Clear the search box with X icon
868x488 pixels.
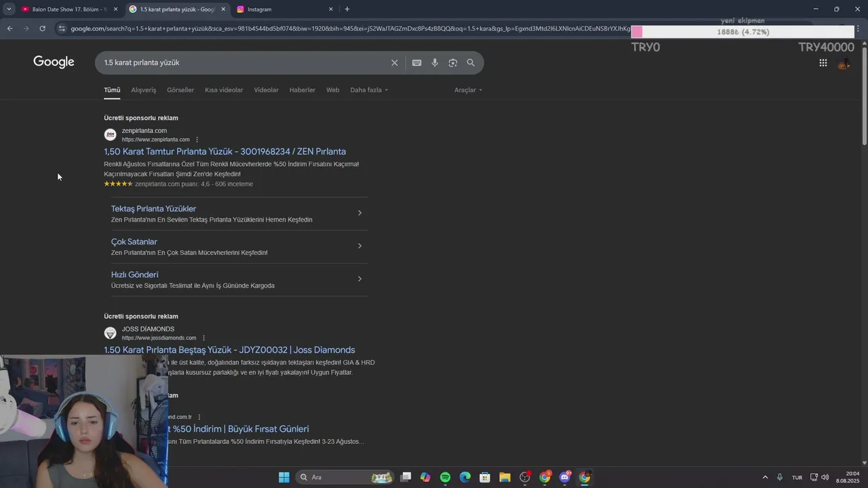[394, 62]
